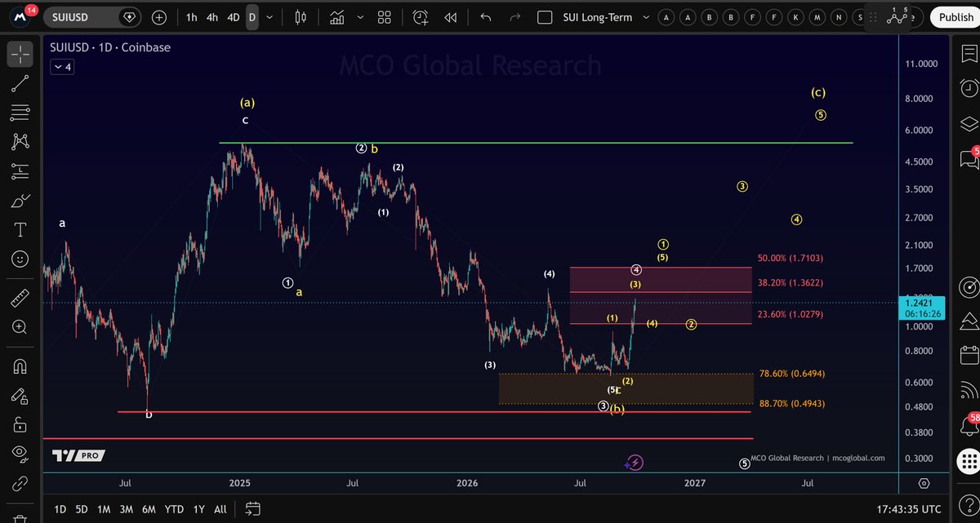The width and height of the screenshot is (980, 523).
Task: Open notifications bell with 58 badge
Action: coord(969,426)
